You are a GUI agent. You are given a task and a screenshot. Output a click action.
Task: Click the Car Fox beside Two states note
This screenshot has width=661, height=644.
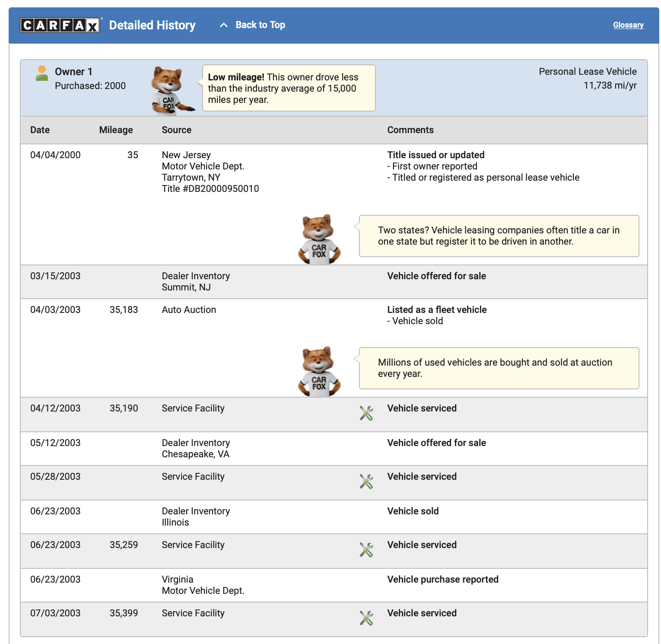319,239
